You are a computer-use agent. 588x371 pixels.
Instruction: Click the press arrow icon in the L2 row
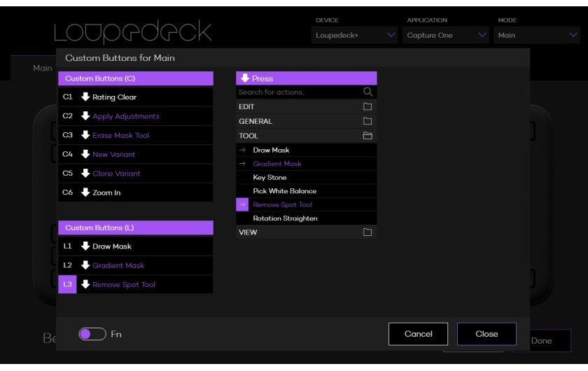(85, 265)
